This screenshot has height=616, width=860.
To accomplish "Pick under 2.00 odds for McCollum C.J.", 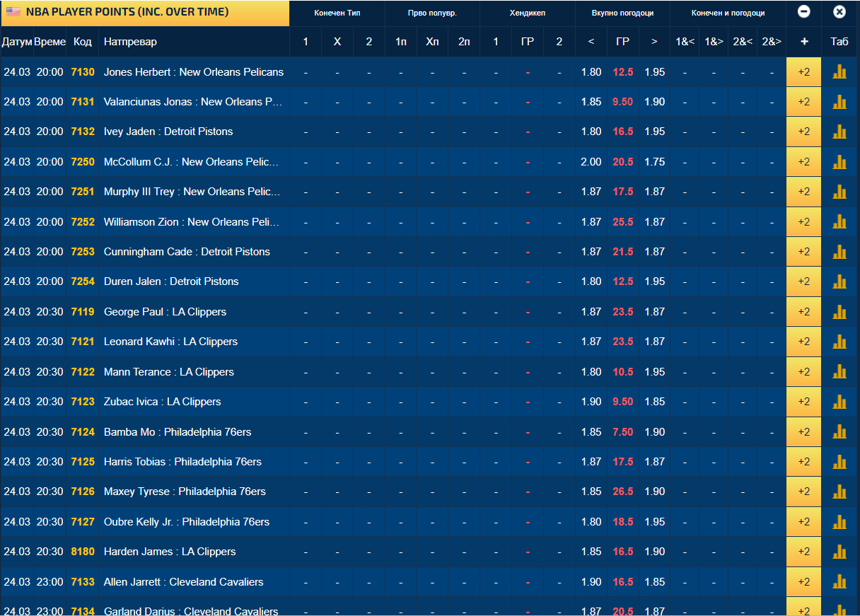I will (x=591, y=162).
